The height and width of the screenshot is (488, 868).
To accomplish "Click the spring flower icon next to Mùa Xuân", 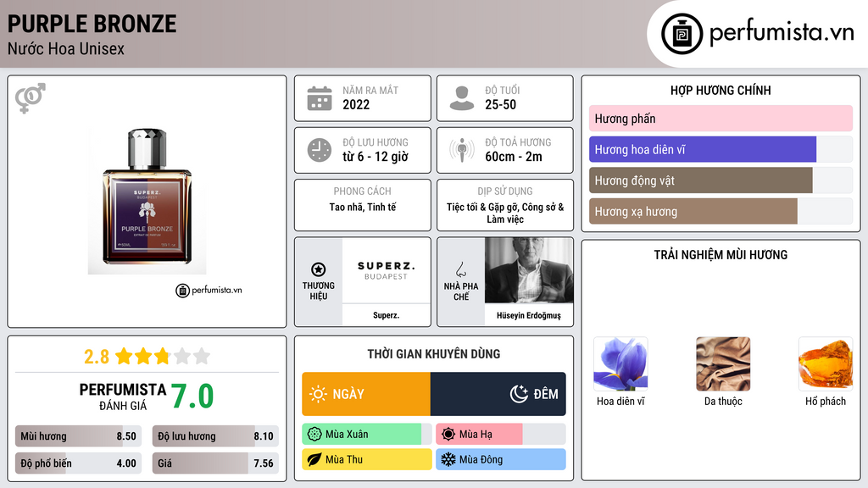I will [314, 435].
